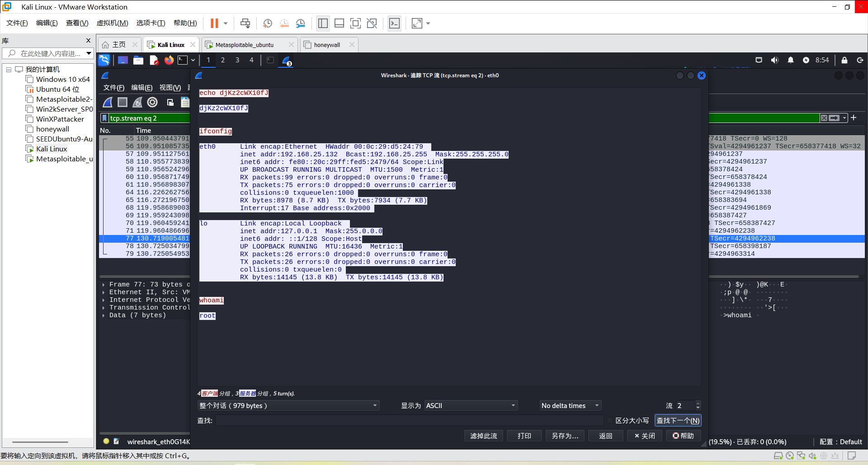Viewport: 868px width, 465px height.
Task: Enter full screen mode via toolbar icon
Action: (x=356, y=23)
